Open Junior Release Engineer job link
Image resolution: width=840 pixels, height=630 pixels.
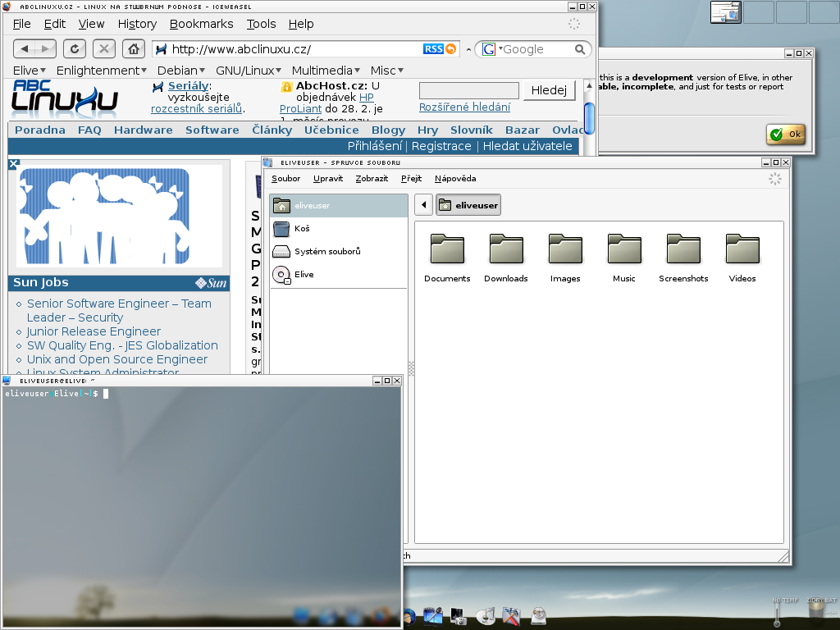[x=94, y=331]
